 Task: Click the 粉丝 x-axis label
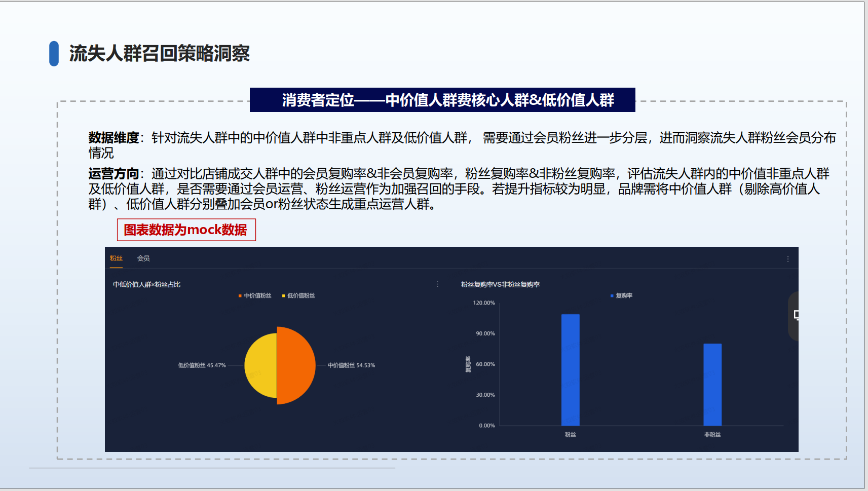(571, 435)
